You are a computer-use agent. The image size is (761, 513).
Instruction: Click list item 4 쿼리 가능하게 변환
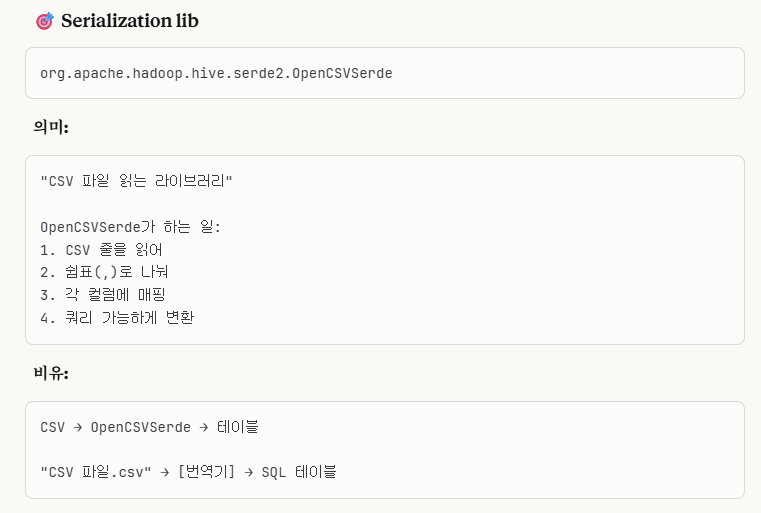(x=117, y=317)
